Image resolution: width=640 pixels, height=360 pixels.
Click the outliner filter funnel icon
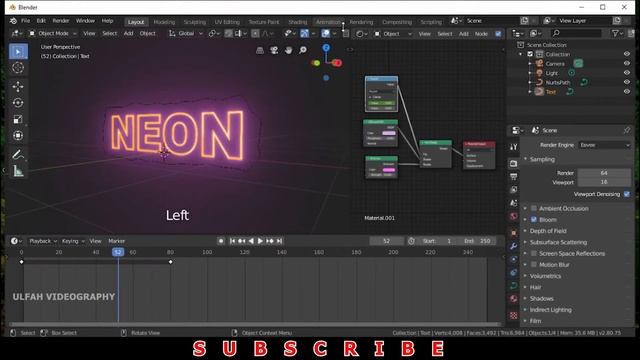[616, 33]
